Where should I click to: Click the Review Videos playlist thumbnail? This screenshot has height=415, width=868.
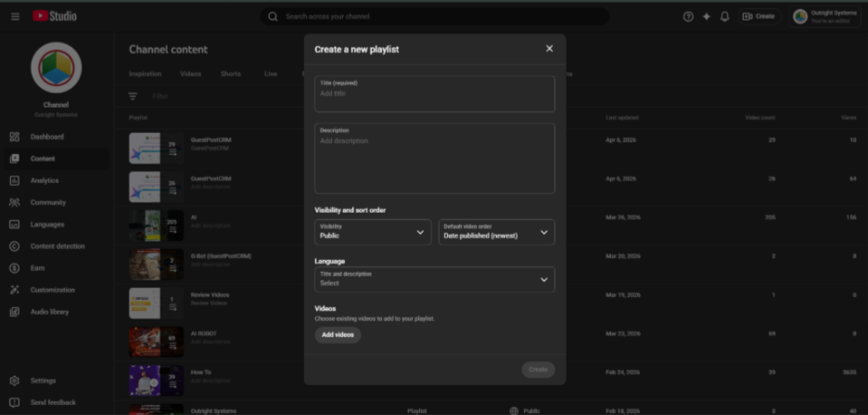click(156, 303)
